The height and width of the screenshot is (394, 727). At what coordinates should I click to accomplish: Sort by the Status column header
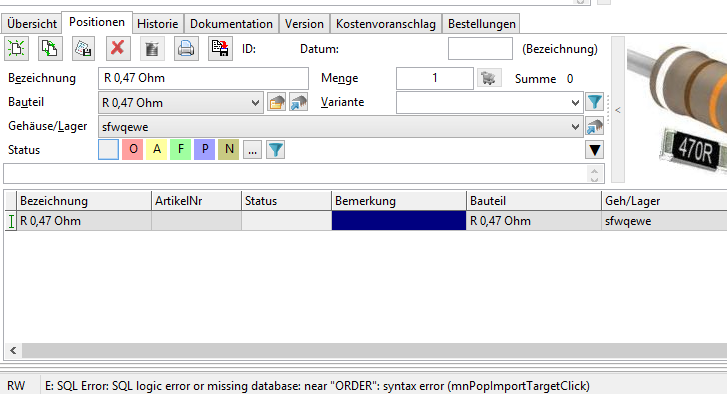pyautogui.click(x=287, y=201)
